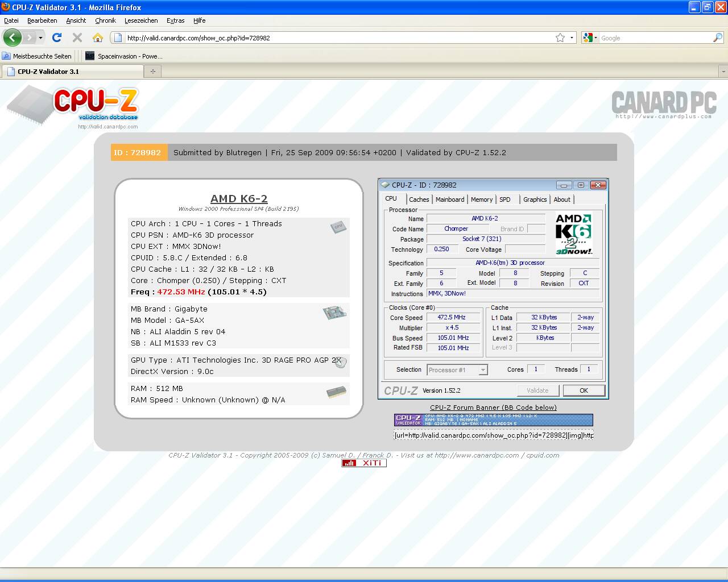Image resolution: width=728 pixels, height=582 pixels.
Task: Click the About tab in CPU-Z
Action: tap(562, 199)
